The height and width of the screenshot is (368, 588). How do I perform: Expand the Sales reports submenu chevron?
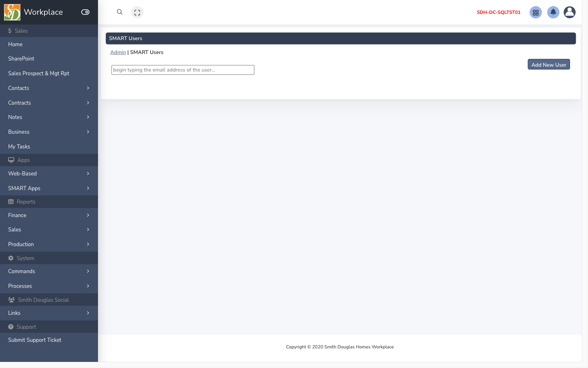click(x=88, y=229)
